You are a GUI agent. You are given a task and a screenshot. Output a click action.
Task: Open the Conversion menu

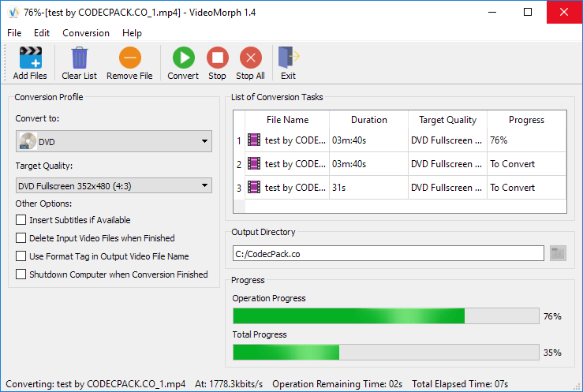tap(86, 33)
